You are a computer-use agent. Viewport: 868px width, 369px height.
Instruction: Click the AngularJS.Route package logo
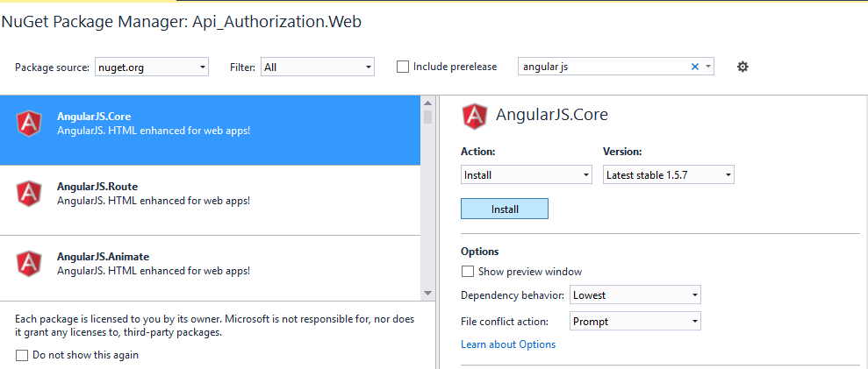(29, 193)
